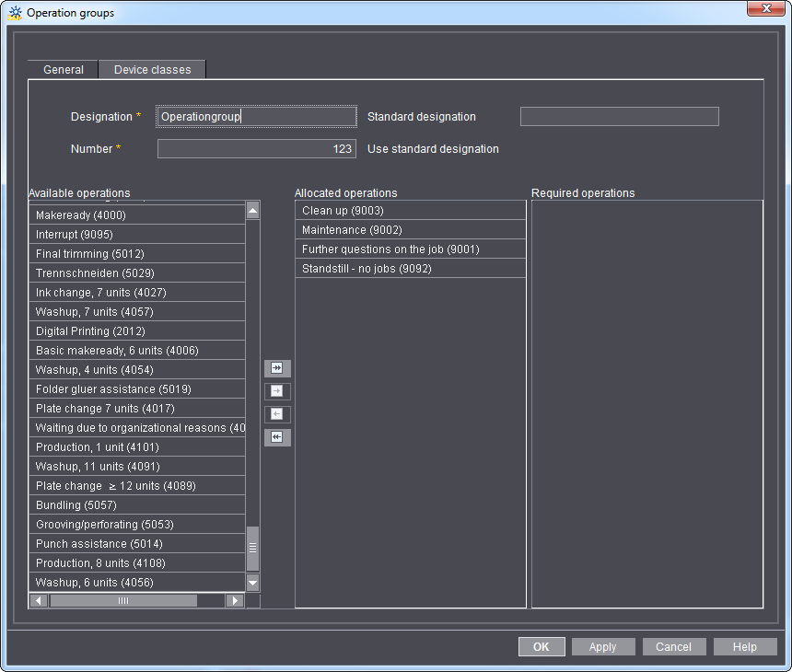Click the scrollbar up arrow above available operations
The image size is (792, 672).
click(252, 210)
